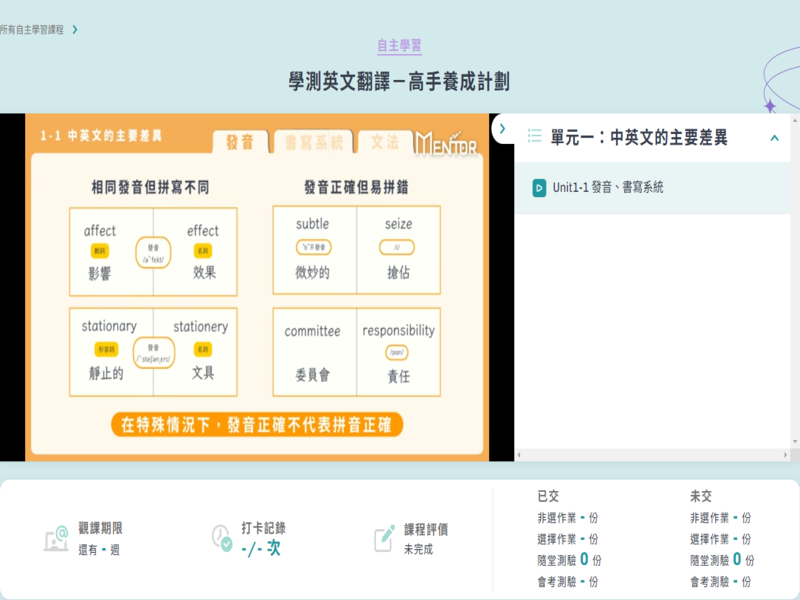This screenshot has height=600, width=800.
Task: Click the 課程評價 pencil note icon
Action: click(x=384, y=538)
